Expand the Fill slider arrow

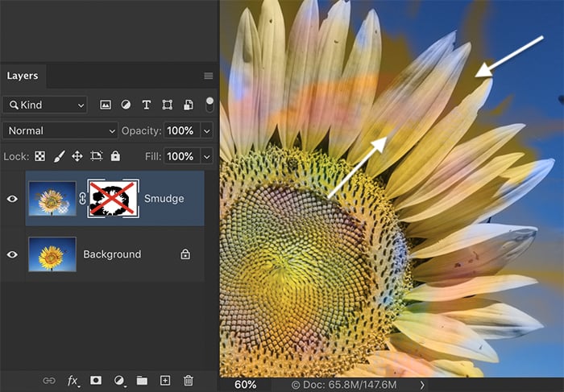[207, 157]
